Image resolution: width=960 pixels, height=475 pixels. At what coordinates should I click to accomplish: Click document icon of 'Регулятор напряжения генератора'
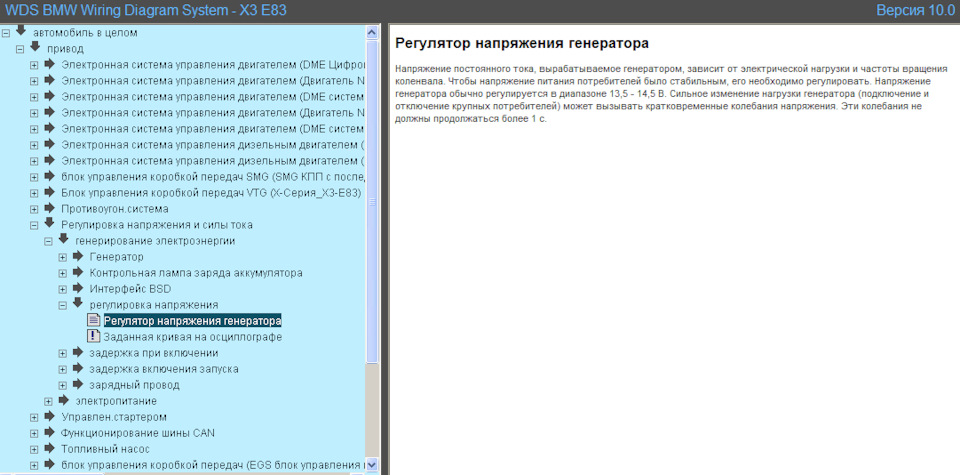point(93,320)
